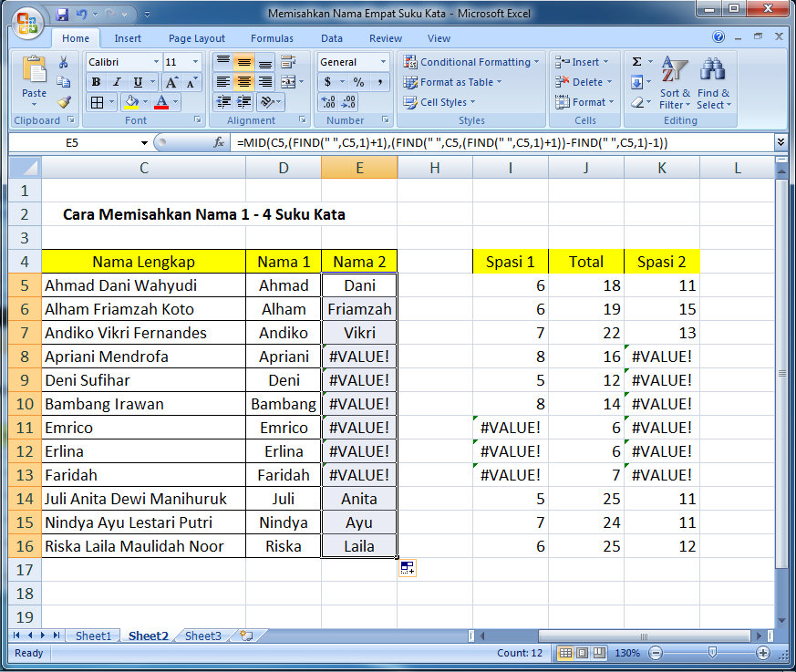Screen dimensions: 796x672
Task: Align text right
Action: 265,82
